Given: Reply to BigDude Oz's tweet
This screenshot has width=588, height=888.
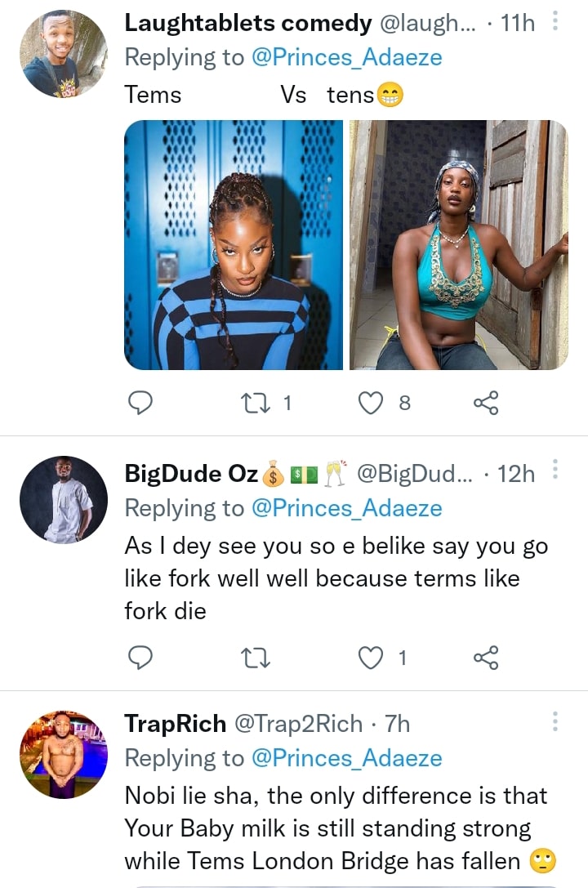Looking at the screenshot, I should [141, 656].
